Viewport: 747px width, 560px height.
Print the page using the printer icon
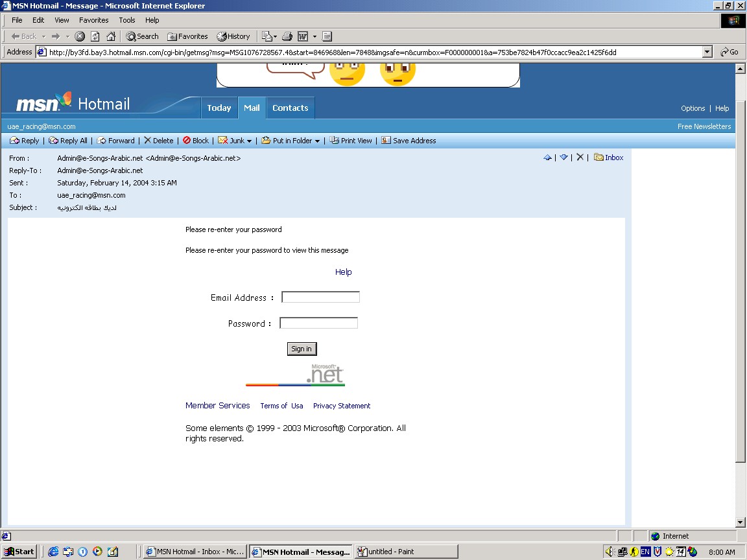pos(287,36)
